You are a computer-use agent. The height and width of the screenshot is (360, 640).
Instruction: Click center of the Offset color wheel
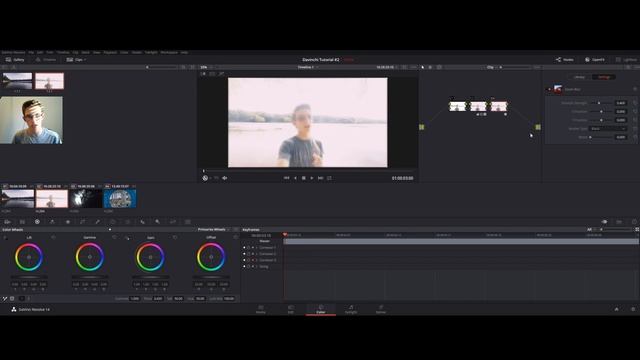click(x=211, y=257)
